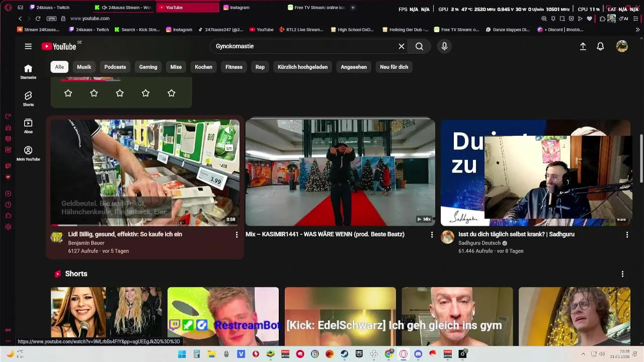Open options menu for Shorts section
Image resolution: width=644 pixels, height=362 pixels.
click(x=622, y=274)
